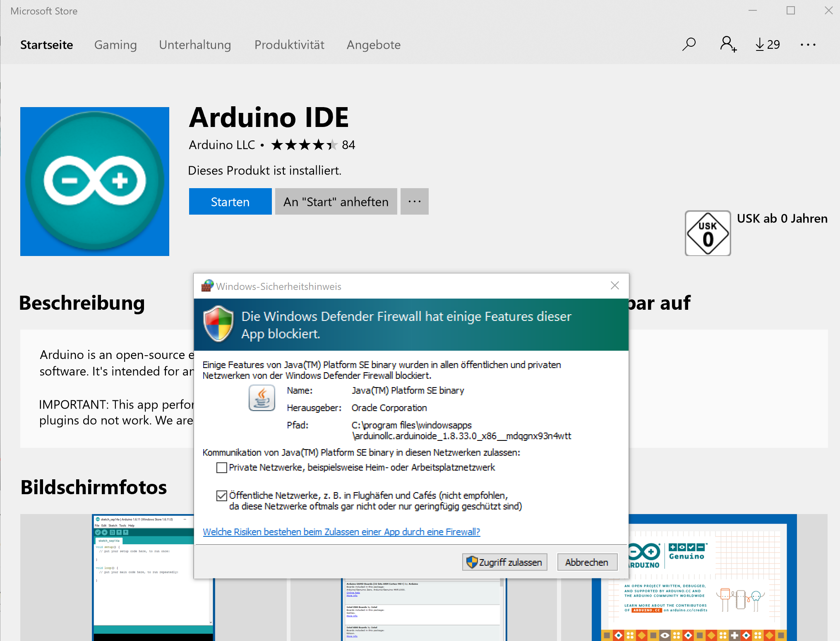This screenshot has height=641, width=840.
Task: Allow access with Zugriff zulassen
Action: pos(504,562)
